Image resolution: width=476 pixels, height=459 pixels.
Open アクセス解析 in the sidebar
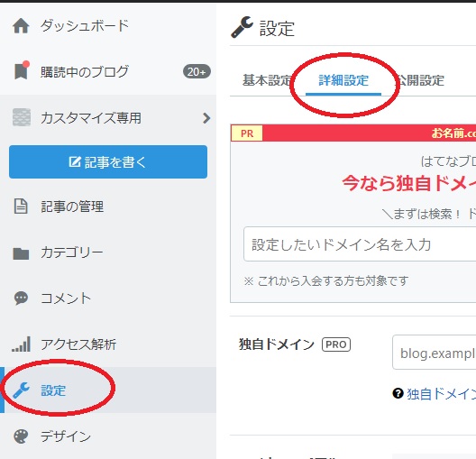pyautogui.click(x=78, y=344)
